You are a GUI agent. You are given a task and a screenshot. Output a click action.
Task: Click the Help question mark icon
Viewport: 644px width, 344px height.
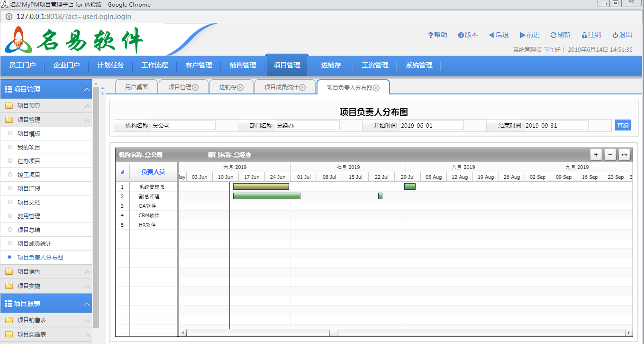pyautogui.click(x=430, y=35)
